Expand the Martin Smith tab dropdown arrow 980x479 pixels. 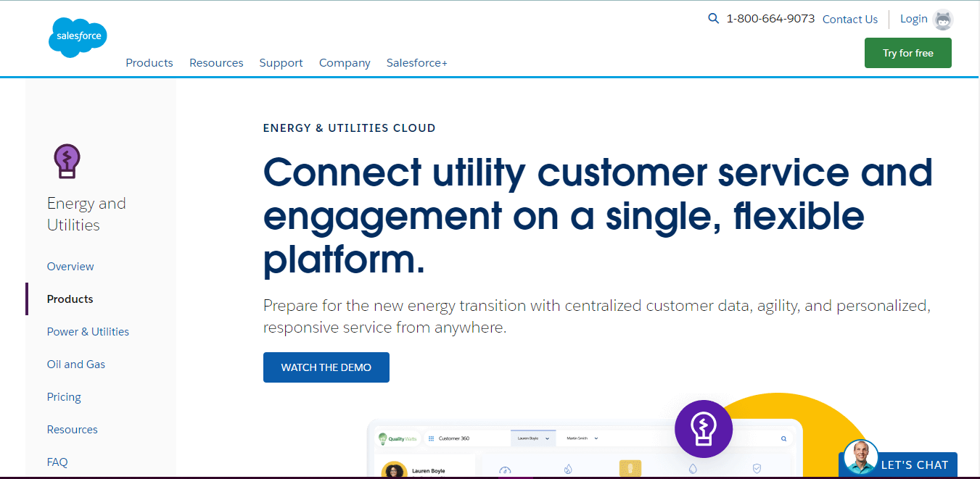[596, 438]
